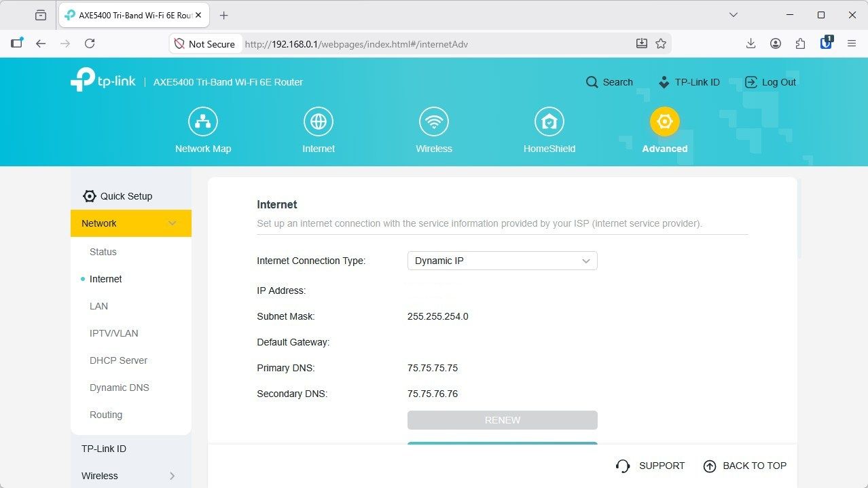Click the Internet section heading

277,204
